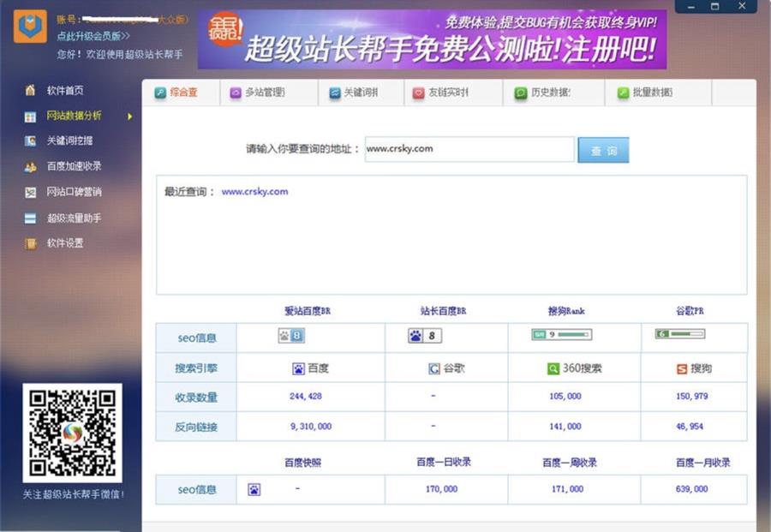Click Sogou indexed count 150,979
Screen dimensions: 771x532
click(x=692, y=397)
